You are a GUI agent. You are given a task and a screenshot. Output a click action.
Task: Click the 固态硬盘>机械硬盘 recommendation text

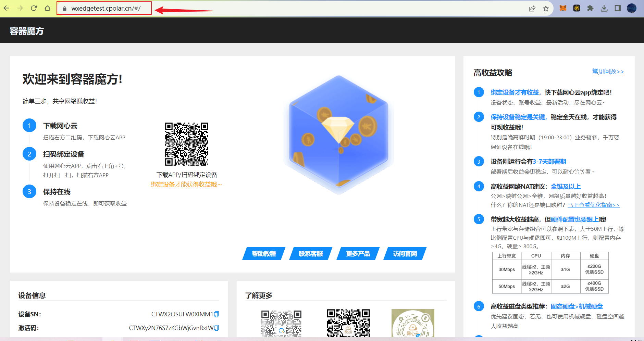pos(577,306)
